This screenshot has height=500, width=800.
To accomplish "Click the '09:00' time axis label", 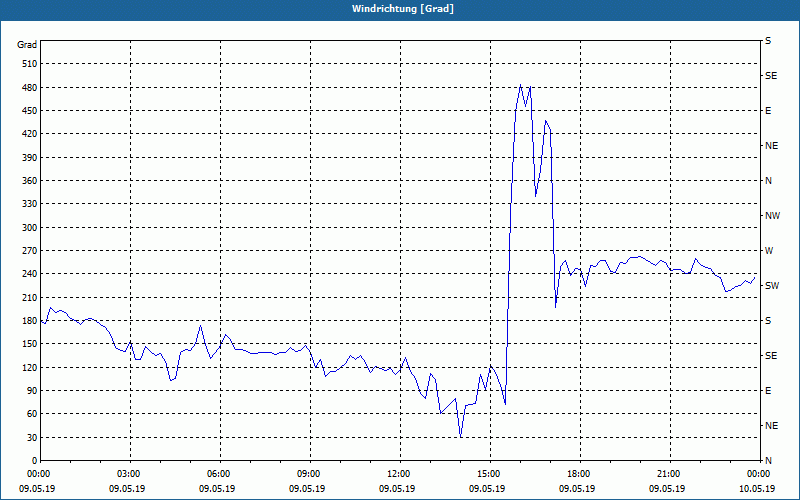I will pos(310,474).
